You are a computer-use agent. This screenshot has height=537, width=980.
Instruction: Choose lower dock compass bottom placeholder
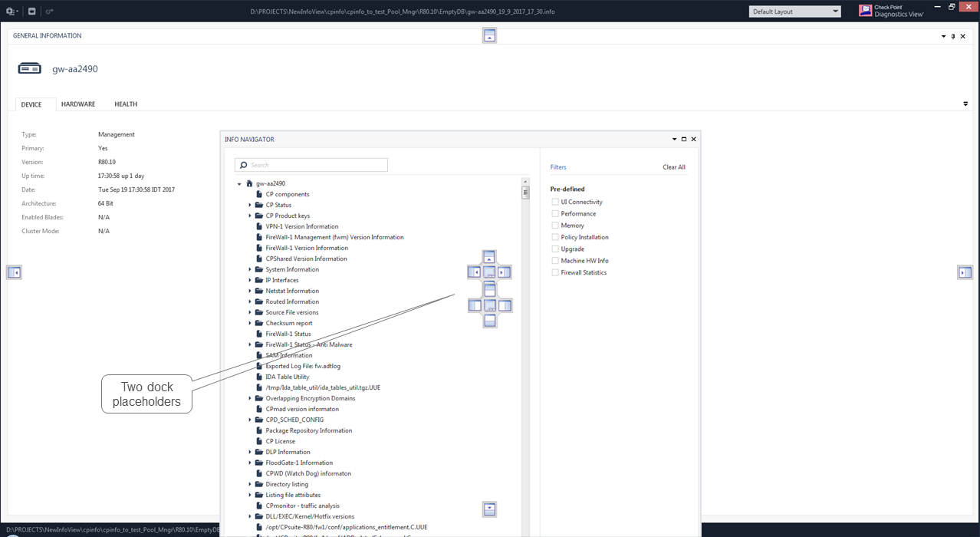[x=490, y=321]
